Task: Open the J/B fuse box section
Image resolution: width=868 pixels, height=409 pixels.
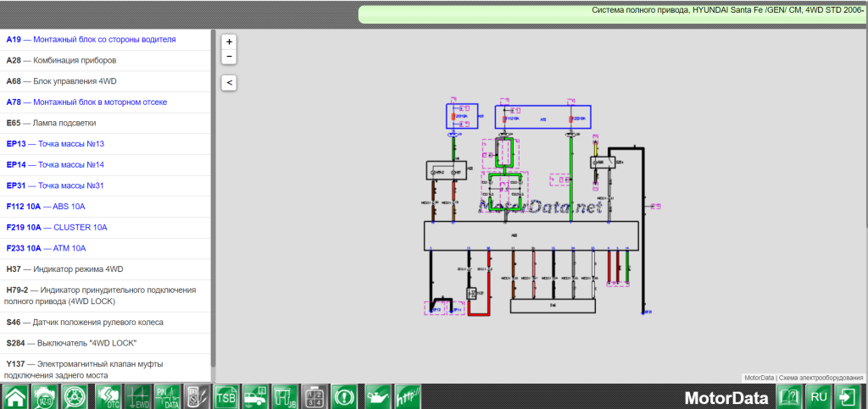Action: 285,396
